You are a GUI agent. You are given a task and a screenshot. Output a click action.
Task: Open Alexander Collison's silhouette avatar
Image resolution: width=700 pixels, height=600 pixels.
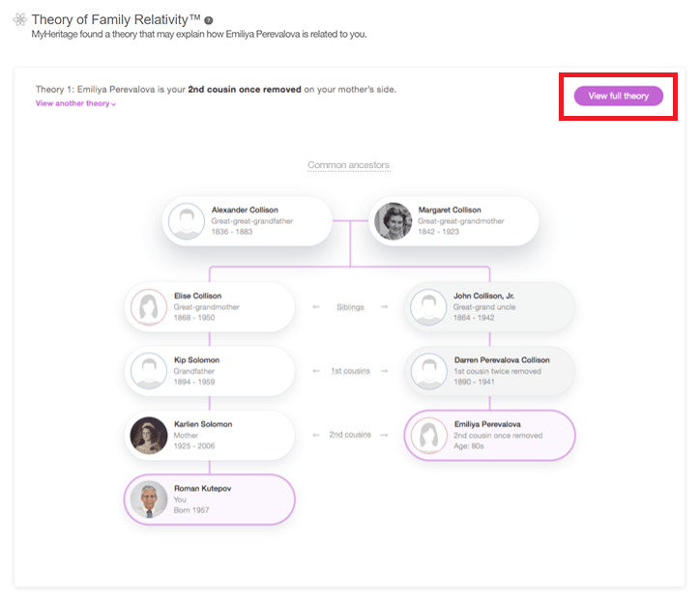coord(187,221)
